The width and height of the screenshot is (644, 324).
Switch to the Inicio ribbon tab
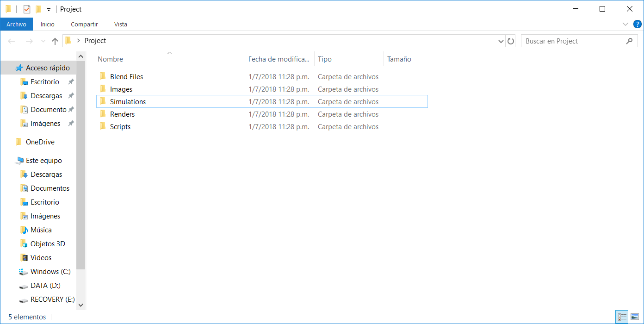click(47, 24)
